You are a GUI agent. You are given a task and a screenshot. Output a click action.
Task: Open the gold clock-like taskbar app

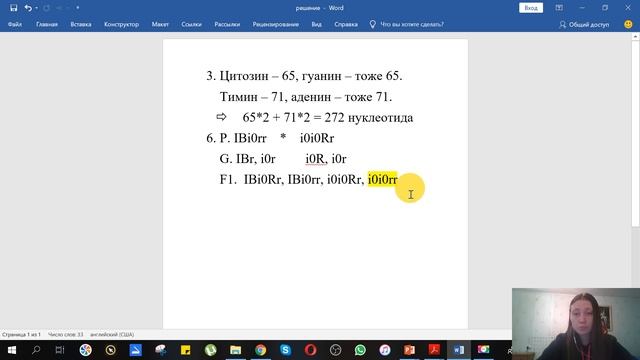[110, 350]
